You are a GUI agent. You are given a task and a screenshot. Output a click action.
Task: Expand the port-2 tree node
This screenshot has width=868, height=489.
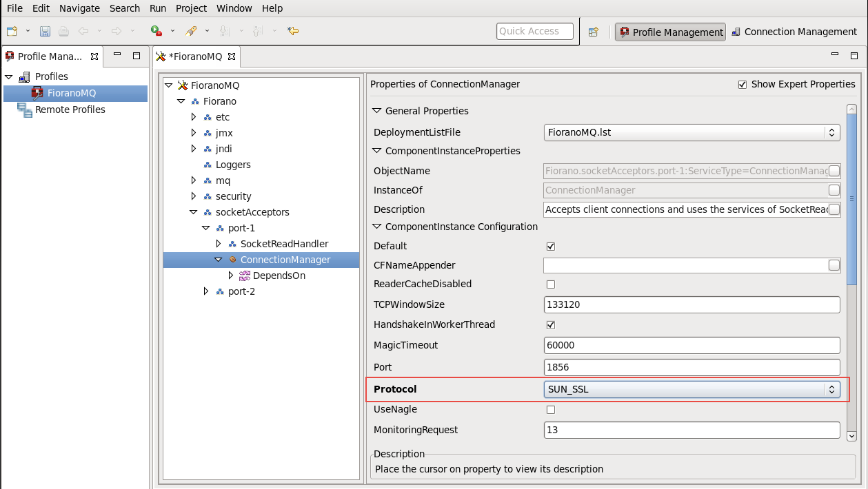(206, 291)
